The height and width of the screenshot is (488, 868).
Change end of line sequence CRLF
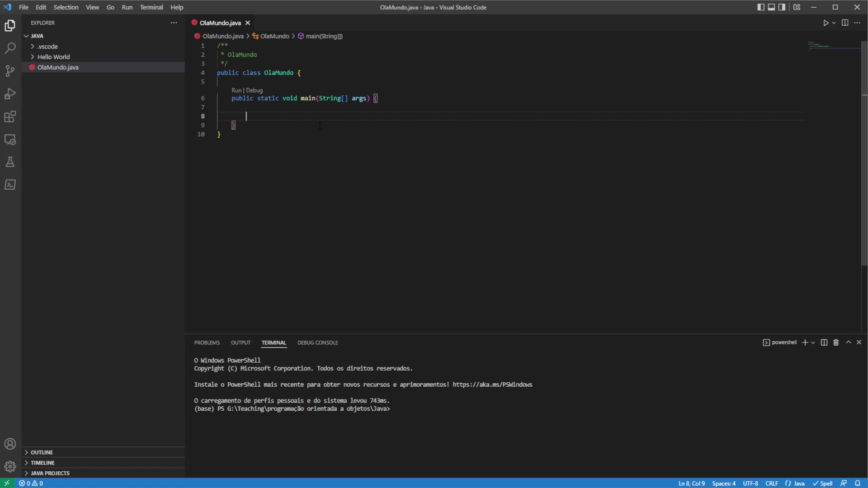tap(772, 483)
